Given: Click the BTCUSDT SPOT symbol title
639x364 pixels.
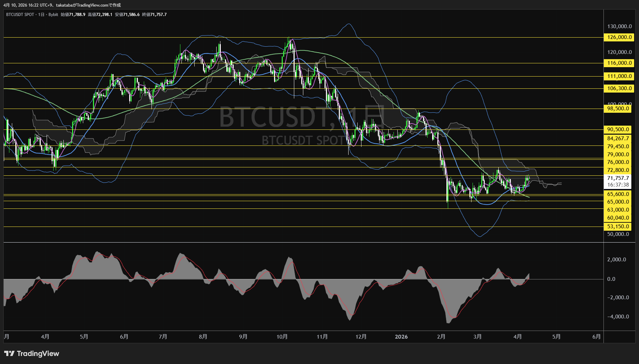Looking at the screenshot, I should [x=20, y=15].
